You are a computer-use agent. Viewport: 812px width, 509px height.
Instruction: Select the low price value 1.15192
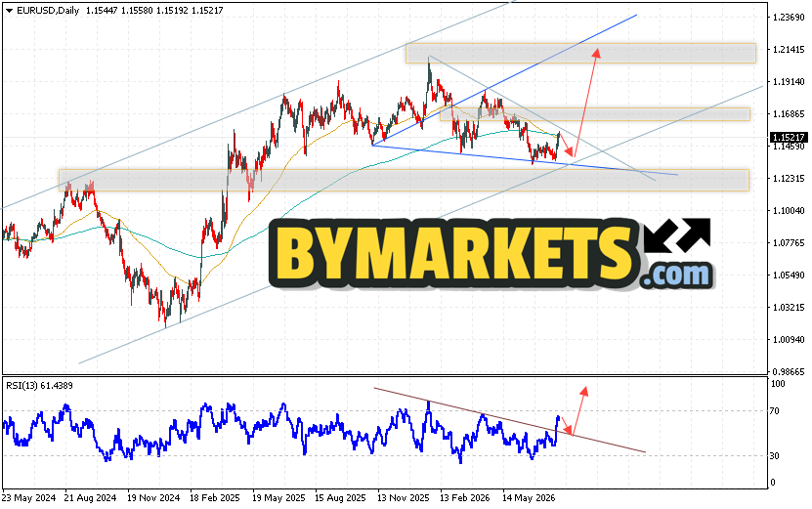[173, 11]
